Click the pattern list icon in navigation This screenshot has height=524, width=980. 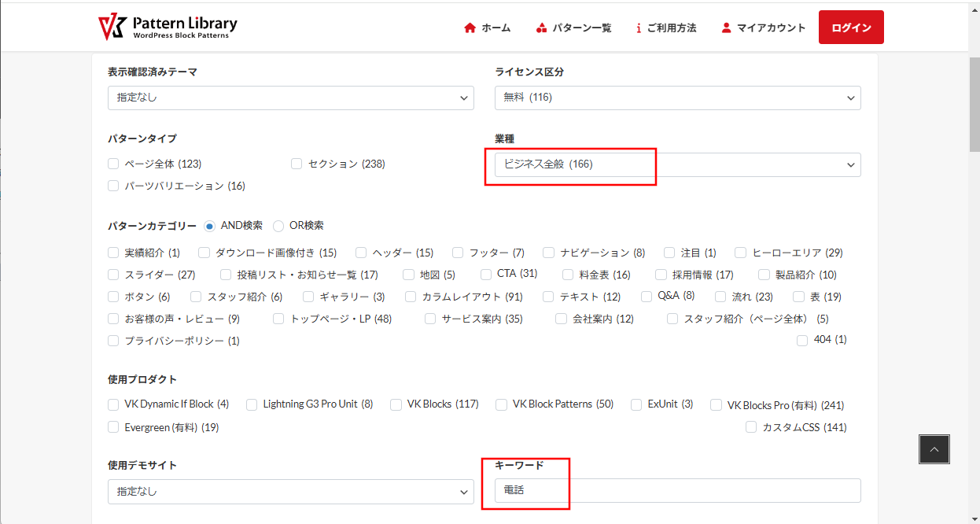pyautogui.click(x=541, y=28)
